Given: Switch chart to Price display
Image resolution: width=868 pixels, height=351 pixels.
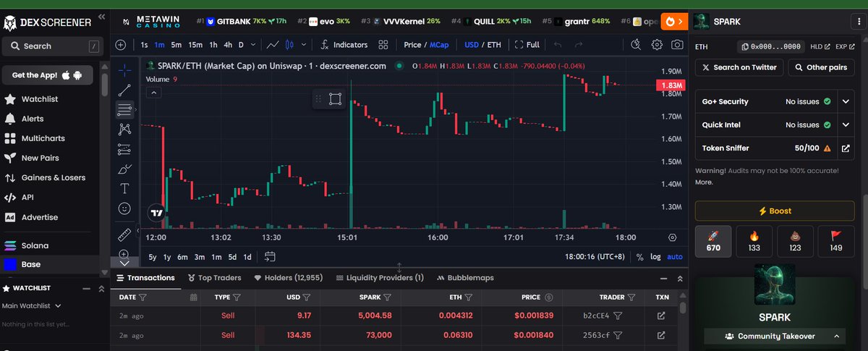Looking at the screenshot, I should pos(412,45).
